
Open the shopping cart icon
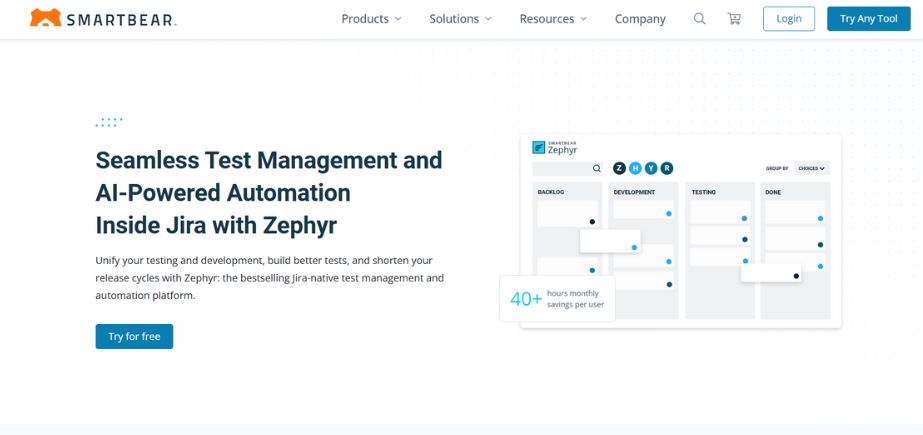734,19
